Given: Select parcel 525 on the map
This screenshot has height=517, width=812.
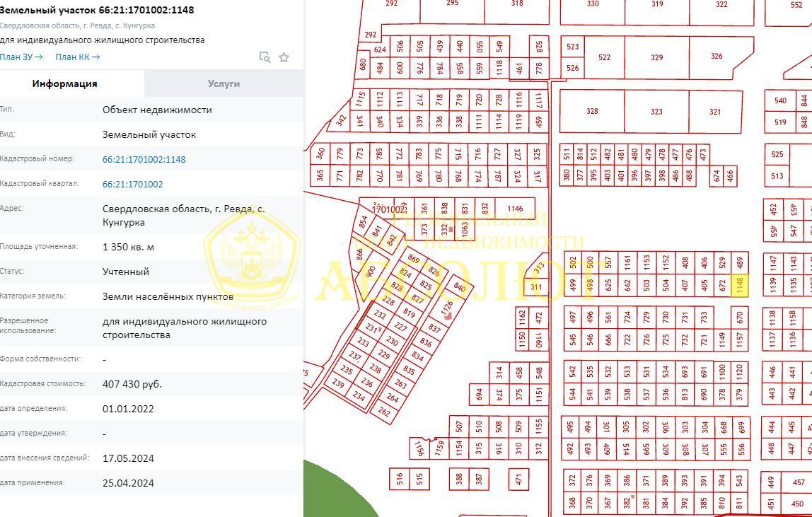Looking at the screenshot, I should coord(777,154).
